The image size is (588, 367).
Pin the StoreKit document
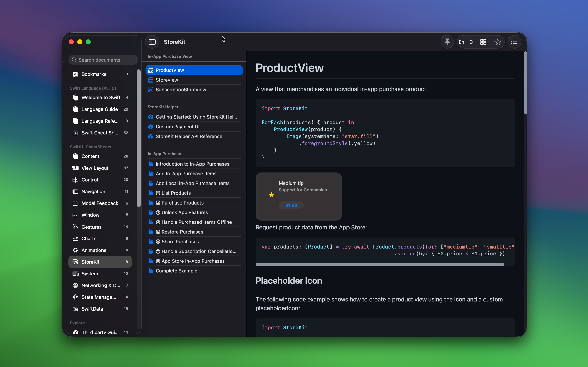[x=447, y=42]
